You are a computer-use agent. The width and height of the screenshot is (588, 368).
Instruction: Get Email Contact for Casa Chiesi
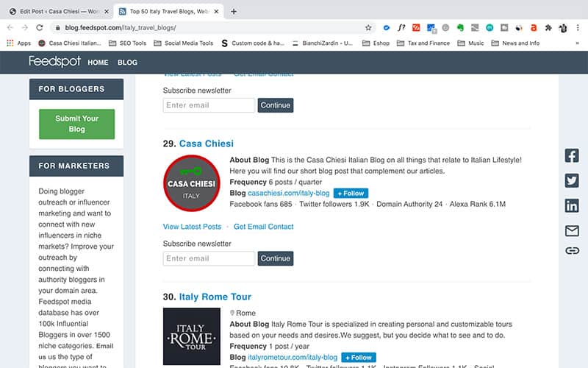click(x=263, y=227)
